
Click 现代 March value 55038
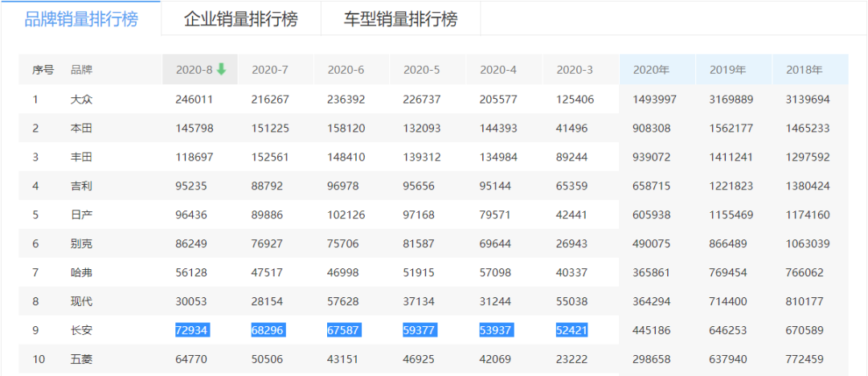click(x=572, y=302)
